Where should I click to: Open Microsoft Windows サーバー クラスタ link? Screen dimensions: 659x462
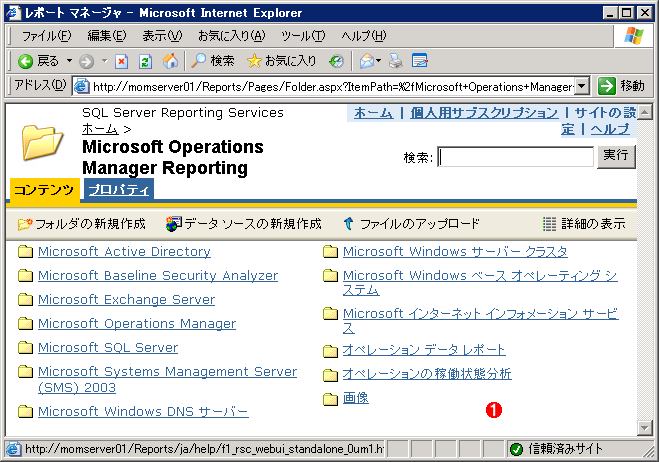click(455, 251)
